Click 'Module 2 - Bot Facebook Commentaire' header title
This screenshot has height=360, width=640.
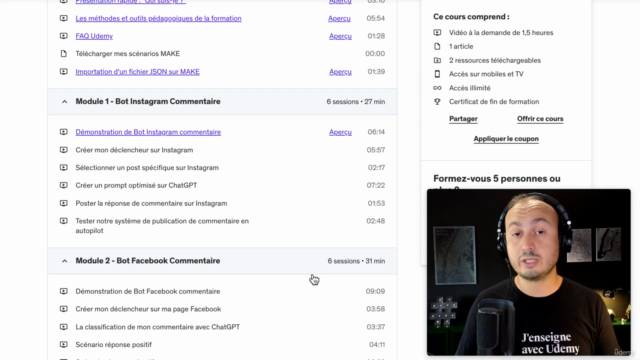point(148,260)
